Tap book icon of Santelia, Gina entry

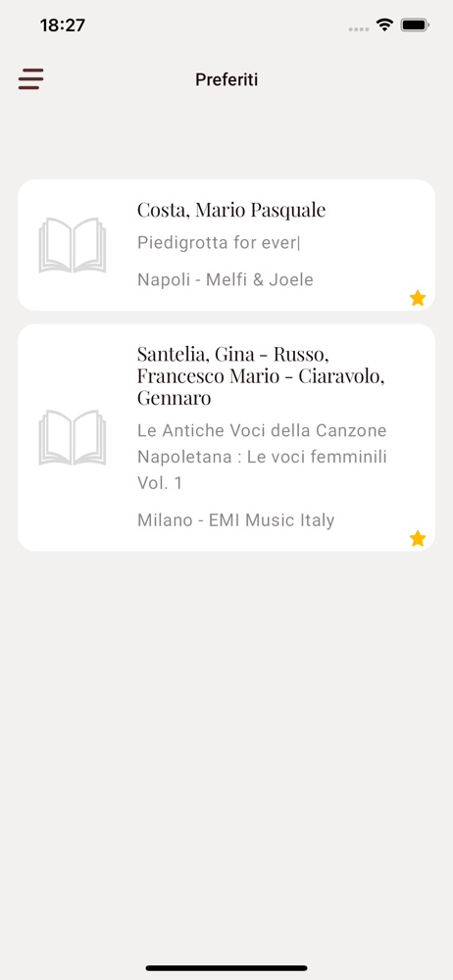coord(72,437)
